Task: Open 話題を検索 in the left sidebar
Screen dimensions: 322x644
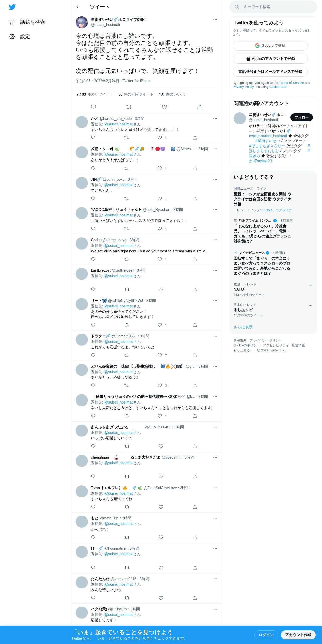Action: [27, 22]
